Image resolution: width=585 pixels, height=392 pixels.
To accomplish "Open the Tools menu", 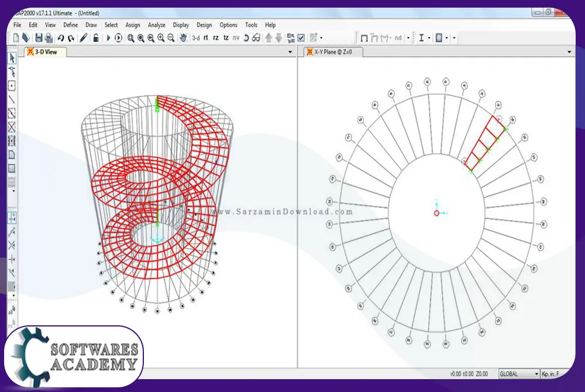I will pos(251,25).
